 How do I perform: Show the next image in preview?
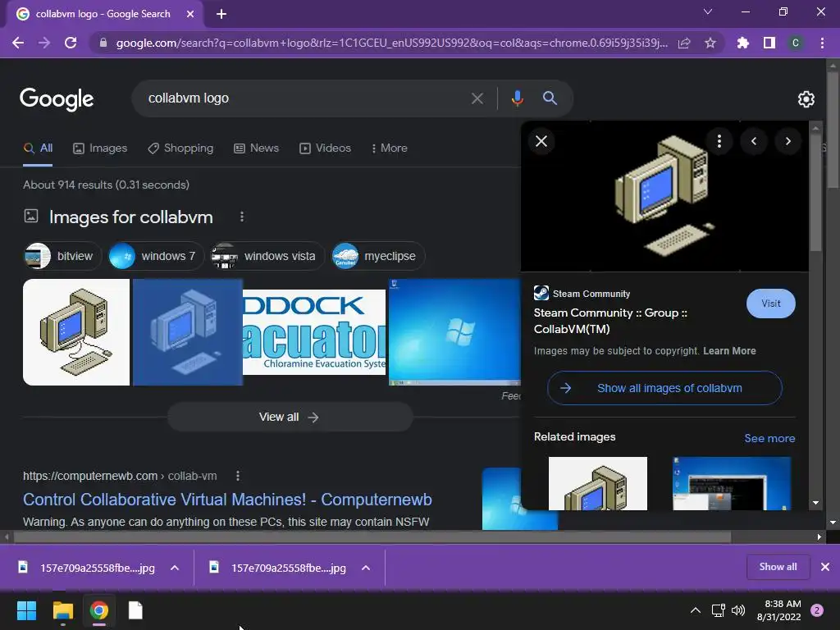click(788, 141)
